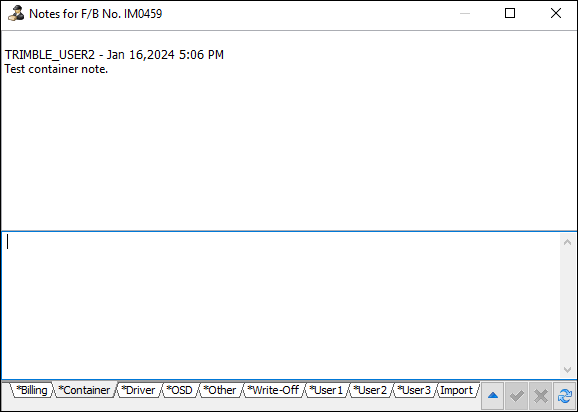Select the *Write-Off tab
Screen dimensions: 578x412
coord(273,390)
